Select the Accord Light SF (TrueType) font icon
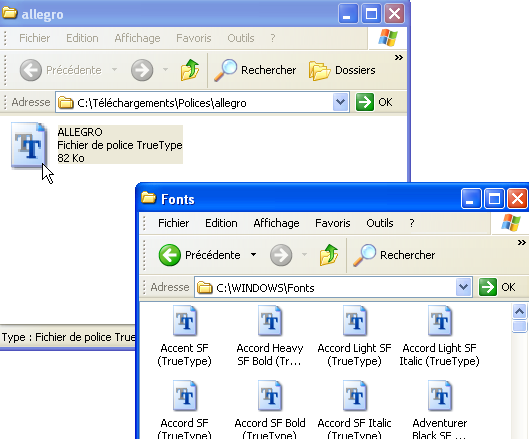 pos(355,321)
